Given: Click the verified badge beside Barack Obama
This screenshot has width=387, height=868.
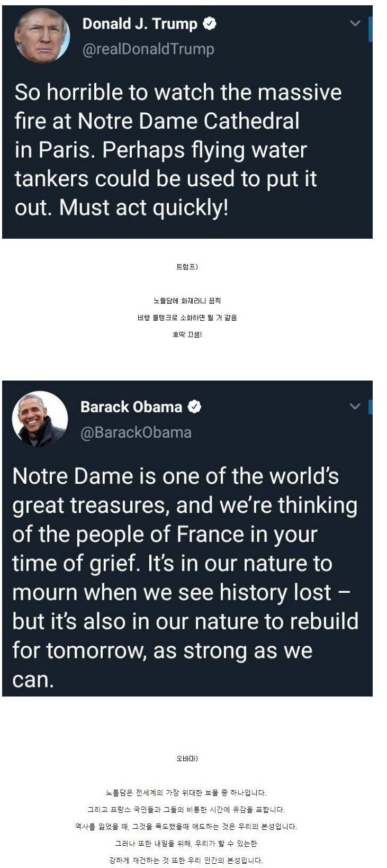Looking at the screenshot, I should (x=195, y=407).
